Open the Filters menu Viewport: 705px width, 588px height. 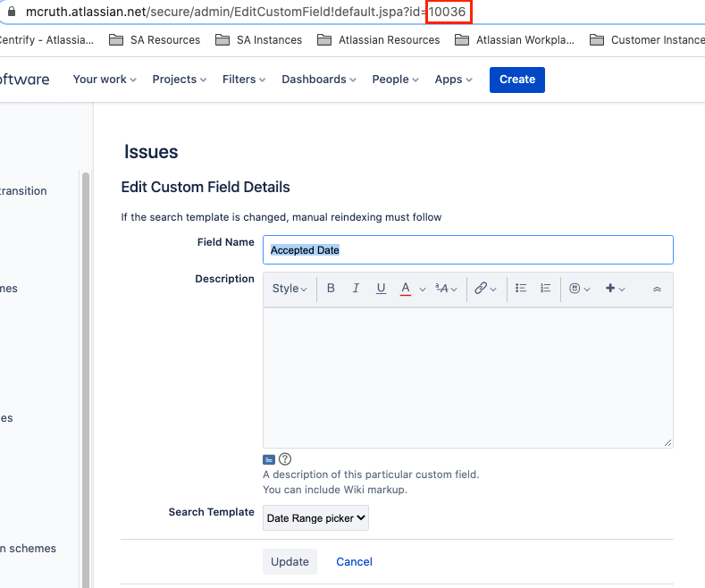click(244, 80)
